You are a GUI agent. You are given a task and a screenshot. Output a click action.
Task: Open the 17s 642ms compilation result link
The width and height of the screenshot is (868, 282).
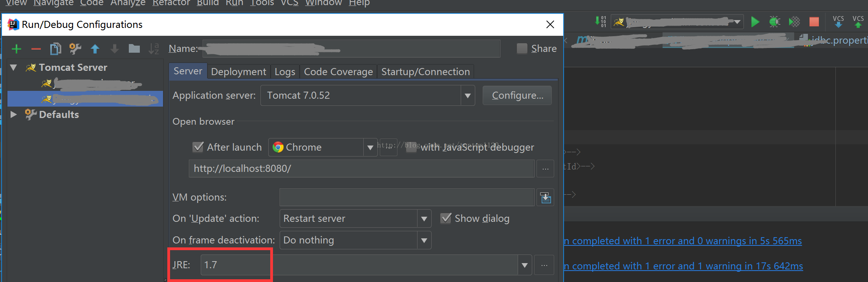tap(683, 266)
